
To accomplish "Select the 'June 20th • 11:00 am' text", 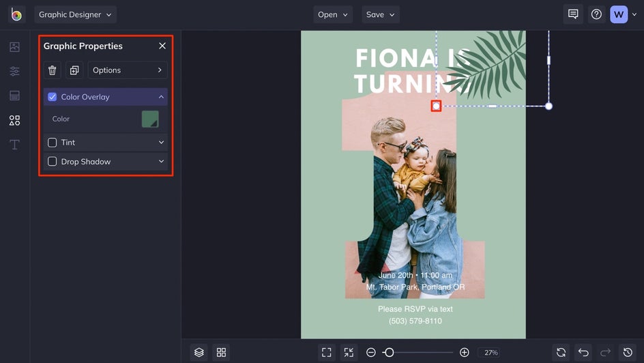I will click(415, 275).
